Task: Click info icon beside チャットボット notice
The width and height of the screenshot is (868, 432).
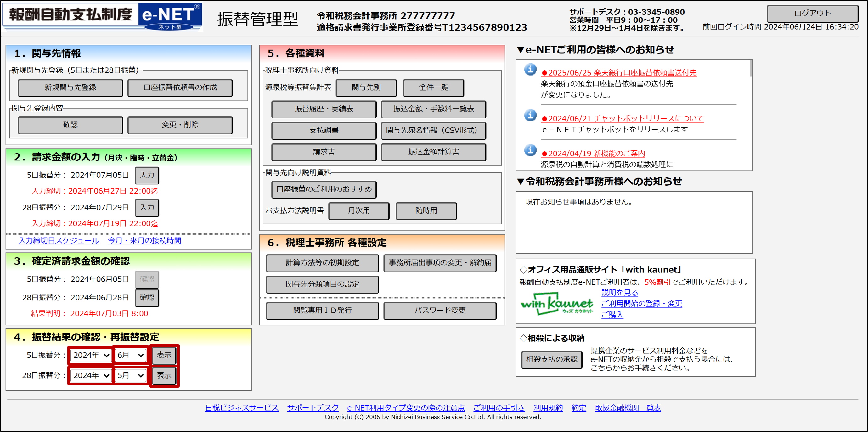Action: pyautogui.click(x=530, y=115)
